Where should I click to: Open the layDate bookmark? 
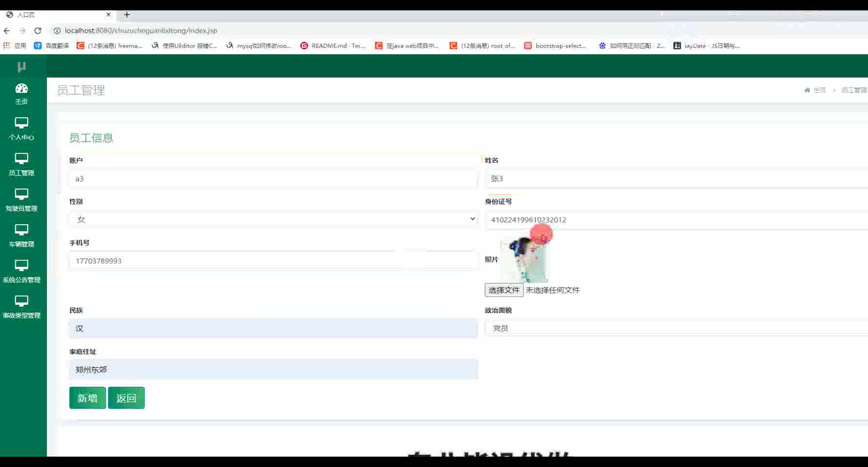tap(706, 46)
